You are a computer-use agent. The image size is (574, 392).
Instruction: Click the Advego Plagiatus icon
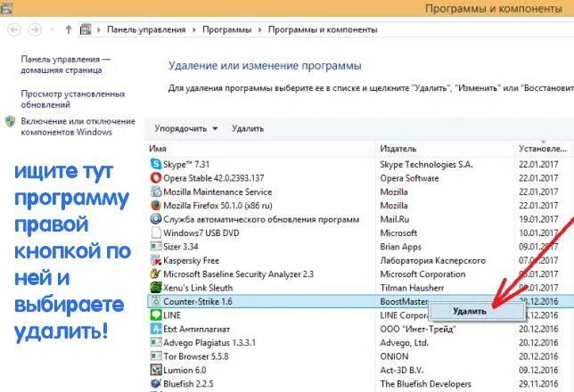pyautogui.click(x=156, y=343)
